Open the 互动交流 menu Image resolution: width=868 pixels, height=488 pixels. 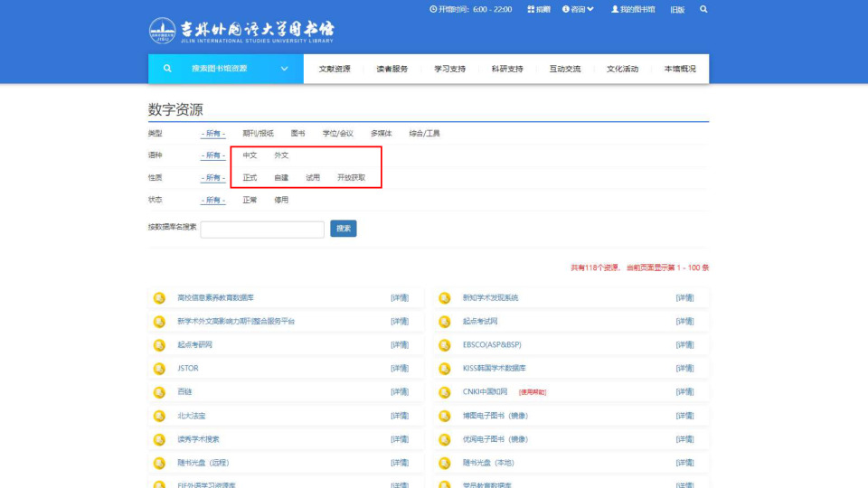(564, 69)
